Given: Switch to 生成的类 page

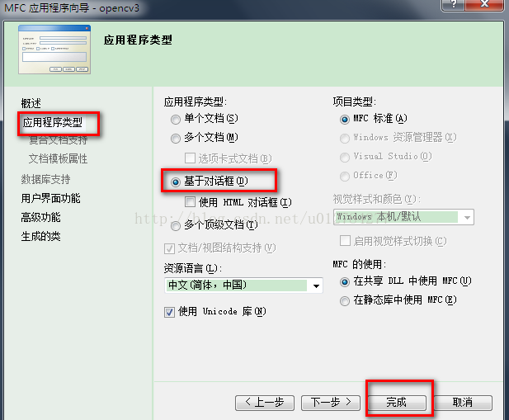Looking at the screenshot, I should 41,236.
